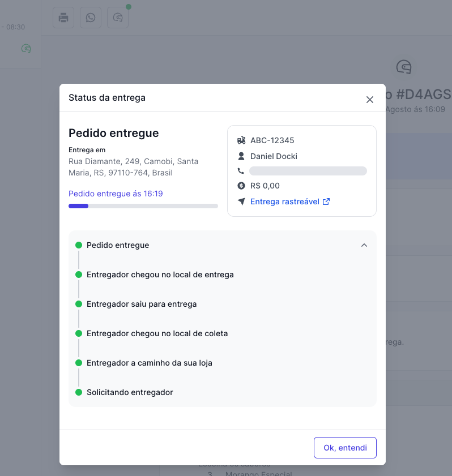The height and width of the screenshot is (476, 452).
Task: Select Entregador chegou no local de entrega step
Action: point(160,275)
